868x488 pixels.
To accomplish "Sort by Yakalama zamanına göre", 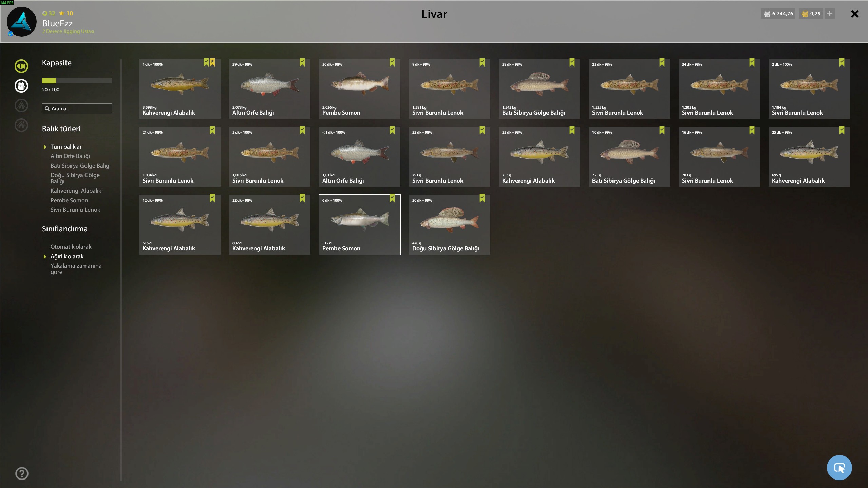I will pos(76,269).
